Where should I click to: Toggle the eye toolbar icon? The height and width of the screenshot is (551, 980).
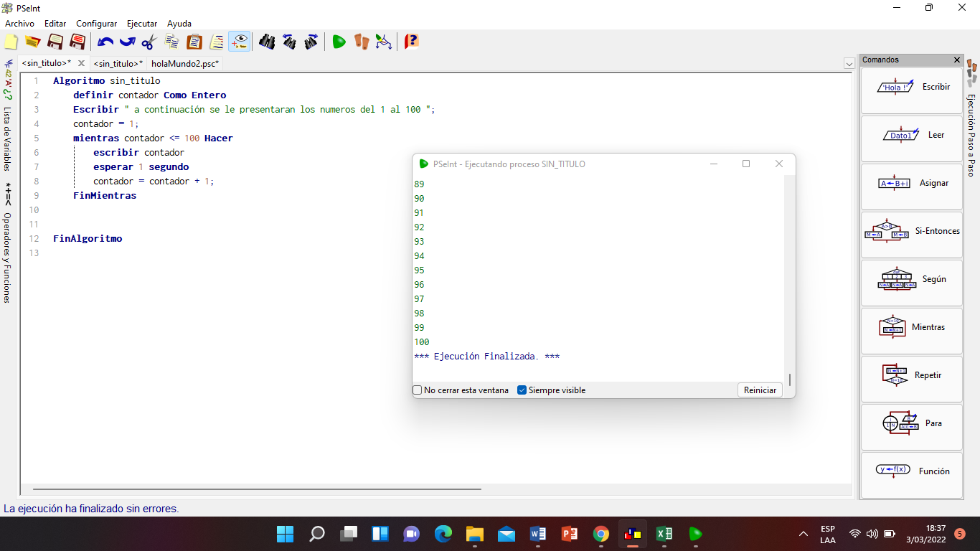click(240, 42)
